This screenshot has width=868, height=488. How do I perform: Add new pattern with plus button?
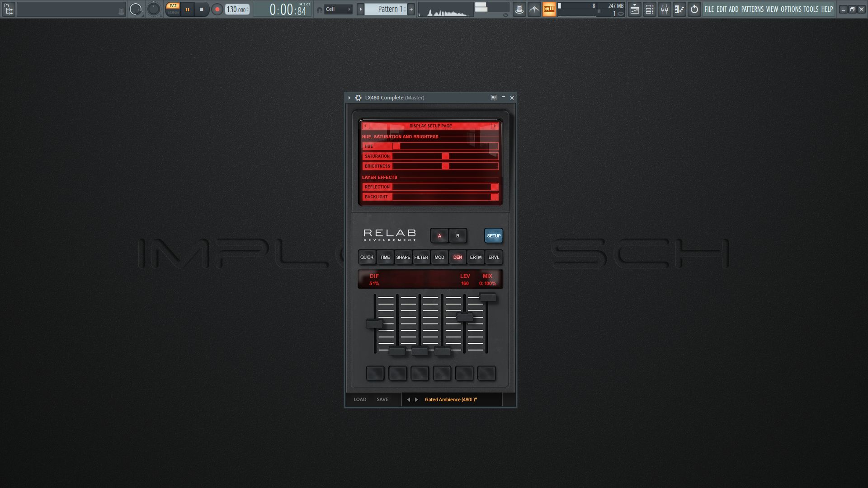411,9
